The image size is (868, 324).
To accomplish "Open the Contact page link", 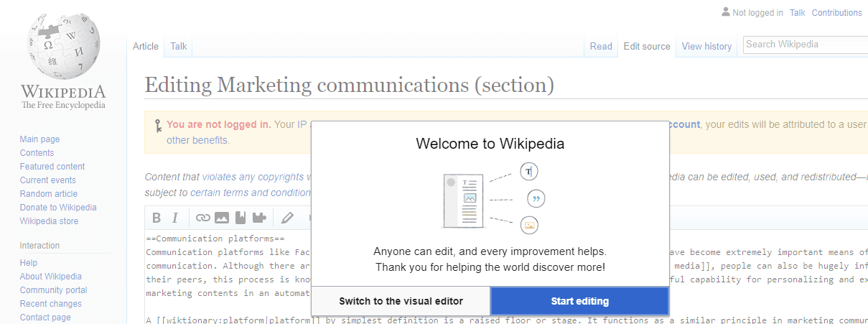I will (x=45, y=318).
